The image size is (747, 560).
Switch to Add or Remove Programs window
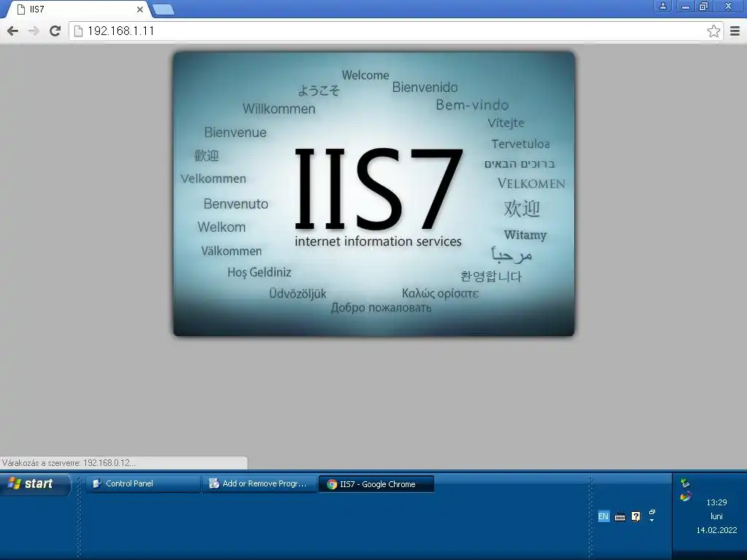pos(259,484)
